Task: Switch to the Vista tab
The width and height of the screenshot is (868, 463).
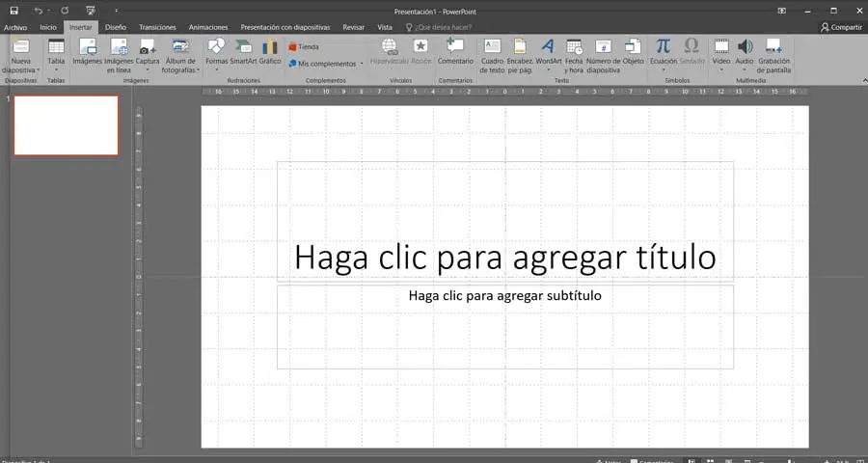Action: click(x=385, y=27)
